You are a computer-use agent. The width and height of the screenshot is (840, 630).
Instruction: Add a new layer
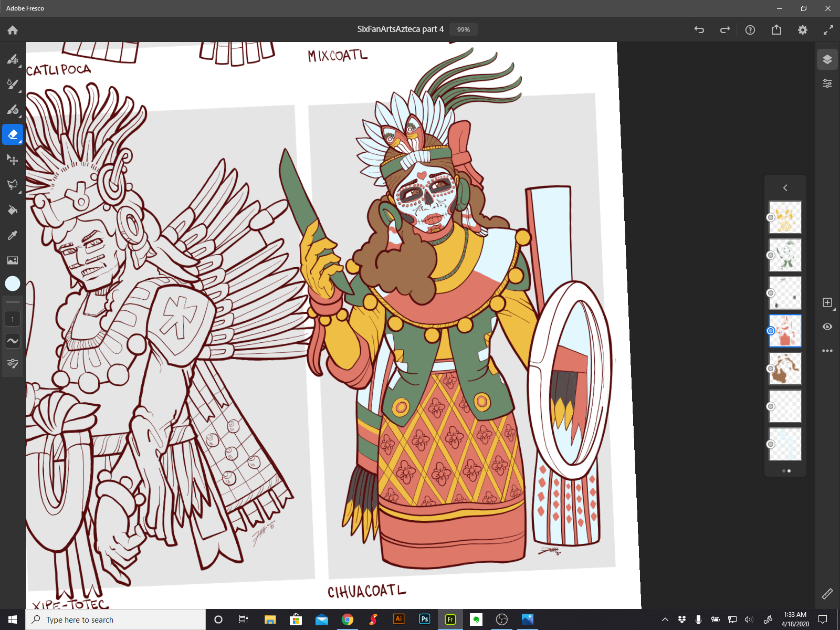click(827, 302)
